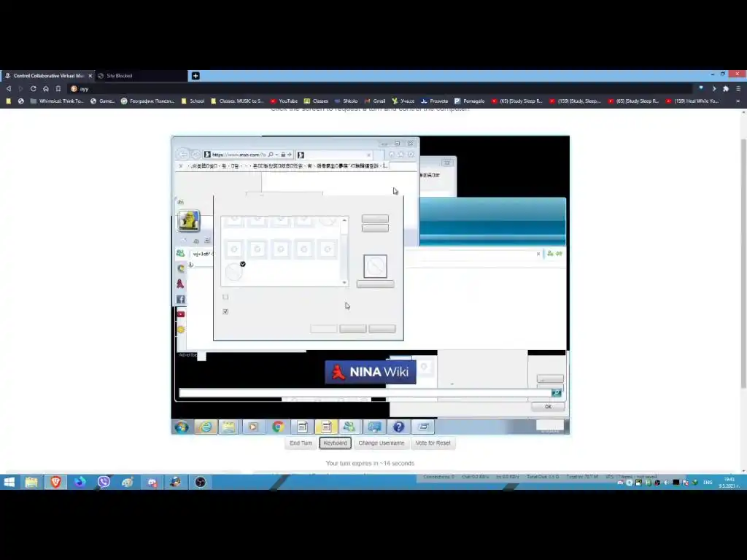Click OK in the VM dialog

pos(548,407)
